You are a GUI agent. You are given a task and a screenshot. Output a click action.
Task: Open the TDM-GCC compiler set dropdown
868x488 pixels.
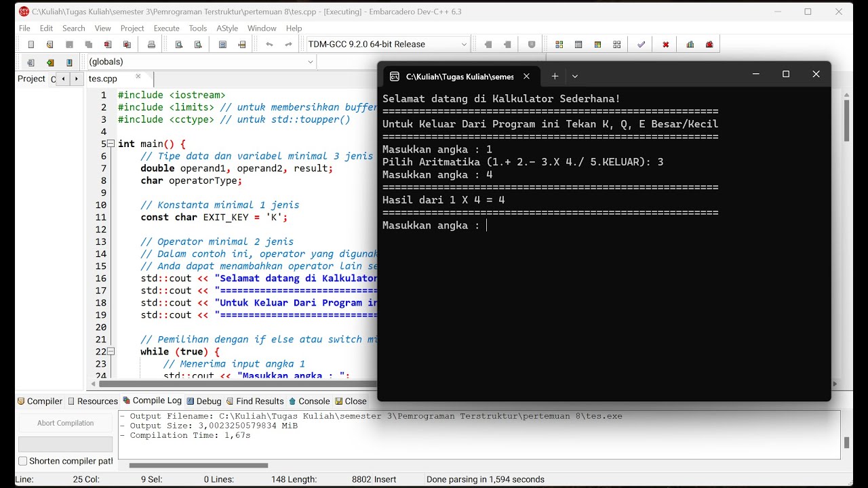pyautogui.click(x=388, y=44)
